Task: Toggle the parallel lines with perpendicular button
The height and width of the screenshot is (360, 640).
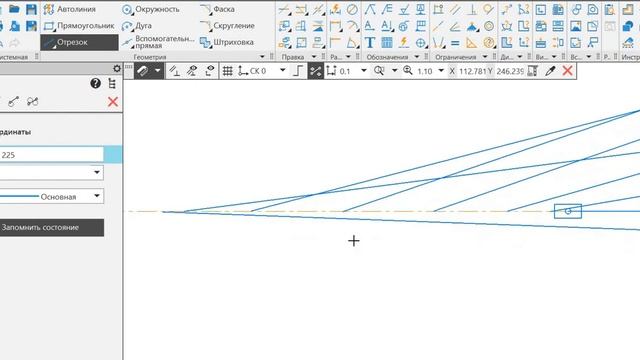Action: point(175,71)
